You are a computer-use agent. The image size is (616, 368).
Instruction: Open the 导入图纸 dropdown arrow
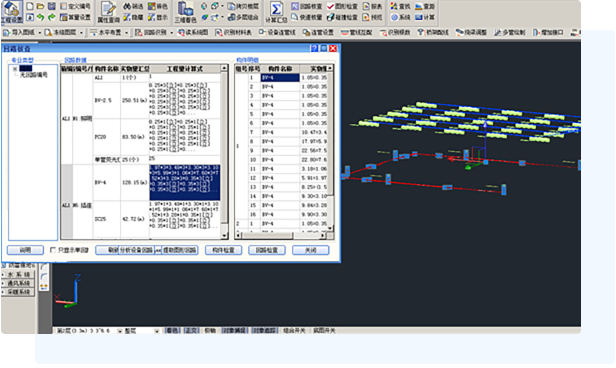(x=40, y=33)
